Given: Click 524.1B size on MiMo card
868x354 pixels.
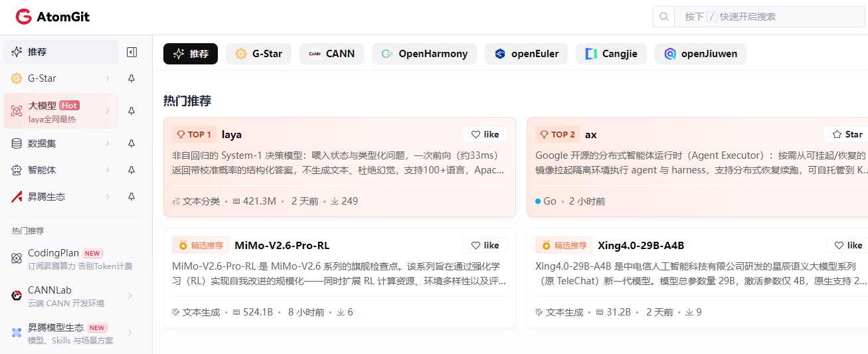Looking at the screenshot, I should 253,312.
